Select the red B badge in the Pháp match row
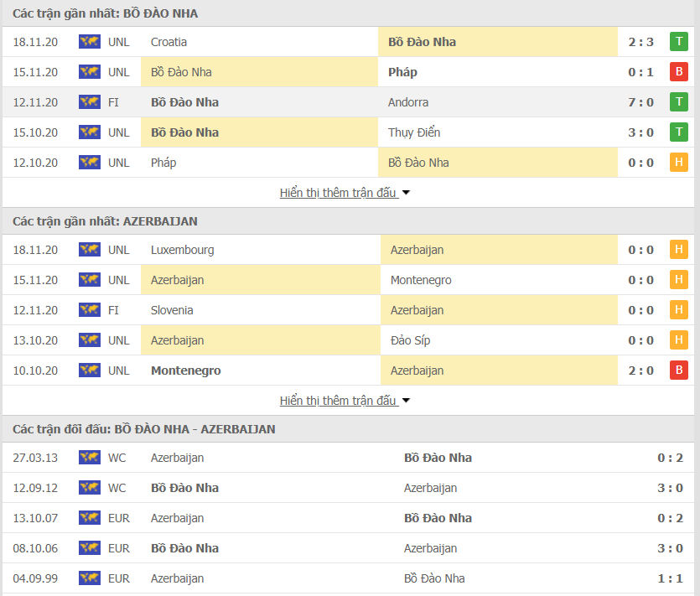This screenshot has height=596, width=700. click(x=679, y=71)
